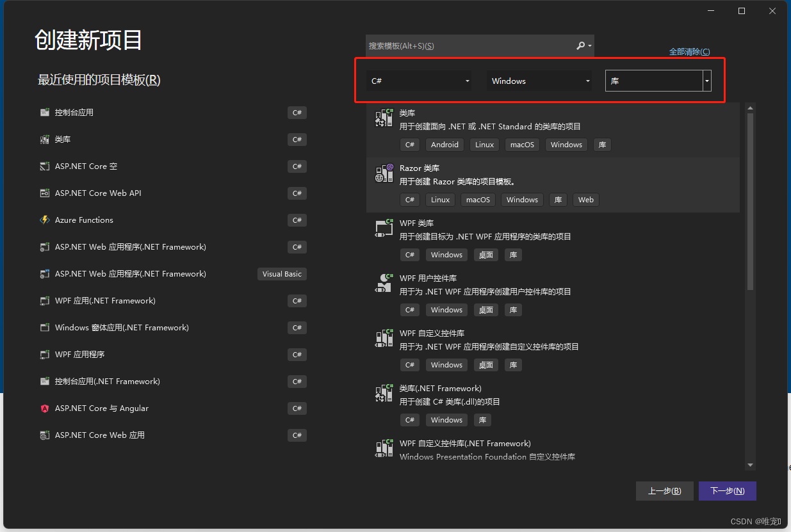Click the 控制台应用(.NET Framework) icon
This screenshot has height=532, width=791.
coord(45,382)
